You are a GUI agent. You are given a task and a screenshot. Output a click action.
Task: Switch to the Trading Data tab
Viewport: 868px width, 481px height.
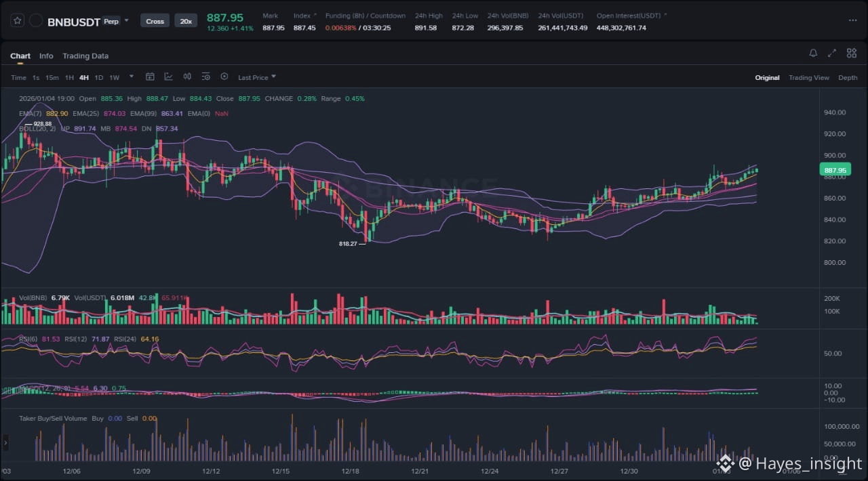pyautogui.click(x=85, y=56)
